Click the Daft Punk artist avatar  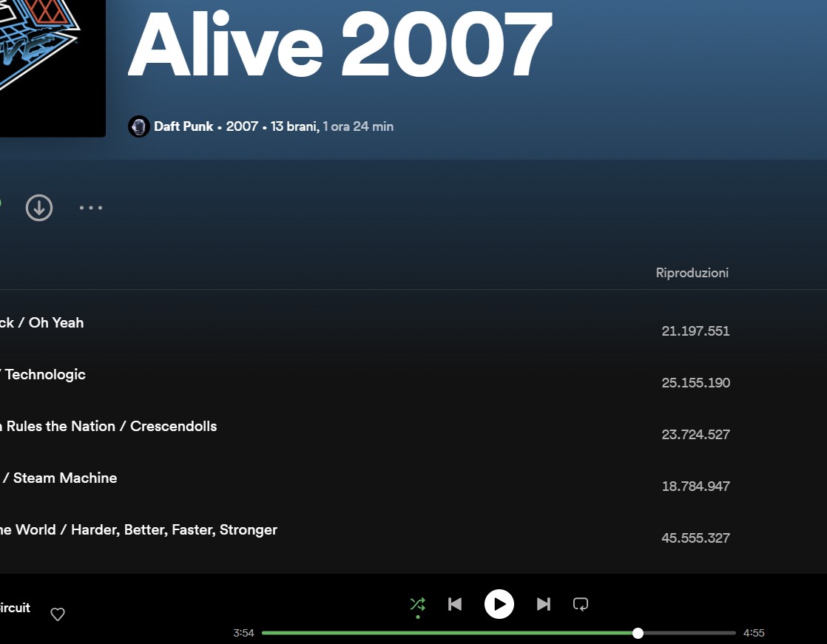coord(139,126)
